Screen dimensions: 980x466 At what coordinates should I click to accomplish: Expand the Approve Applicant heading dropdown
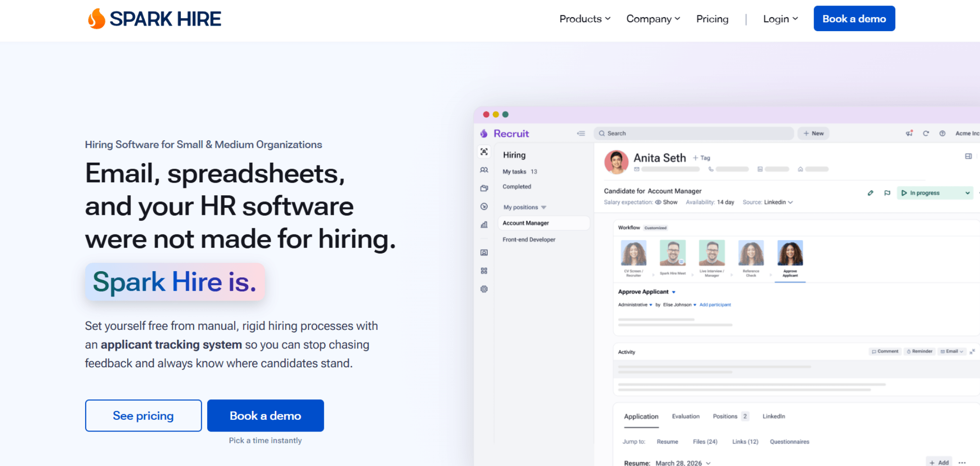click(674, 292)
